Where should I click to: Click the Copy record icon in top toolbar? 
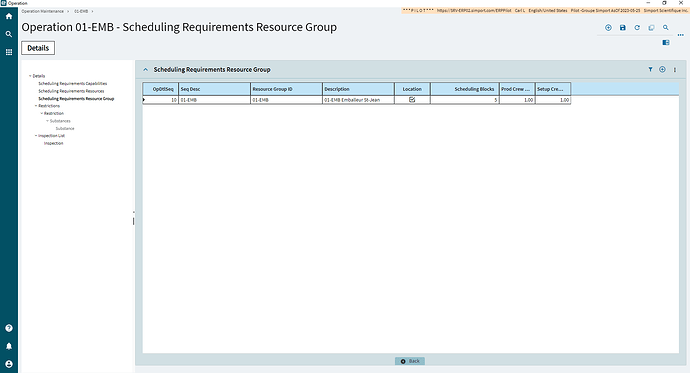pyautogui.click(x=651, y=27)
